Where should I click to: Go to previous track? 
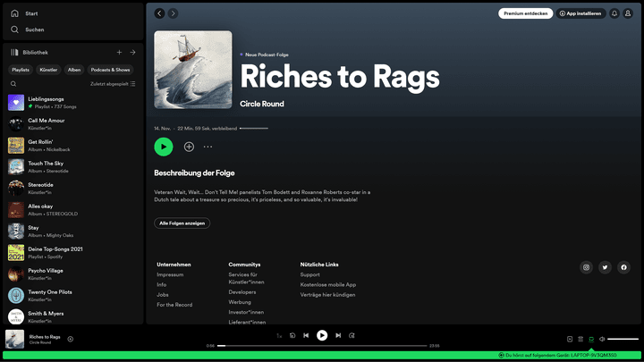click(306, 335)
